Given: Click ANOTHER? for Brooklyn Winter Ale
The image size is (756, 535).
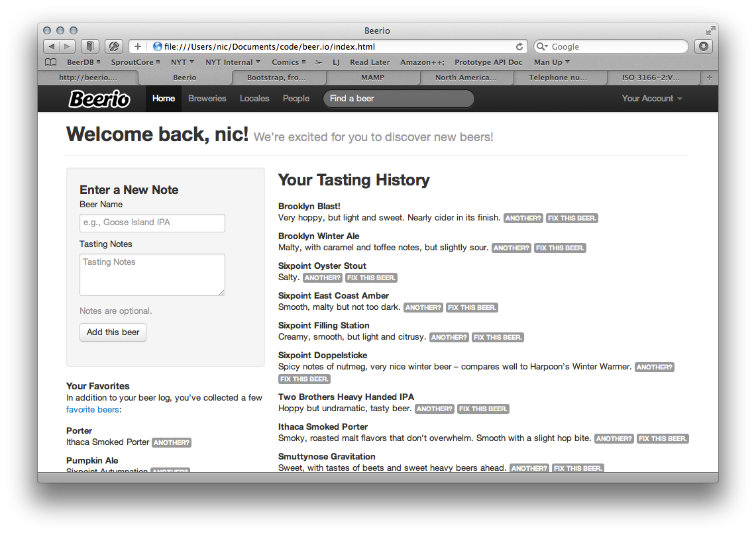Looking at the screenshot, I should (511, 248).
